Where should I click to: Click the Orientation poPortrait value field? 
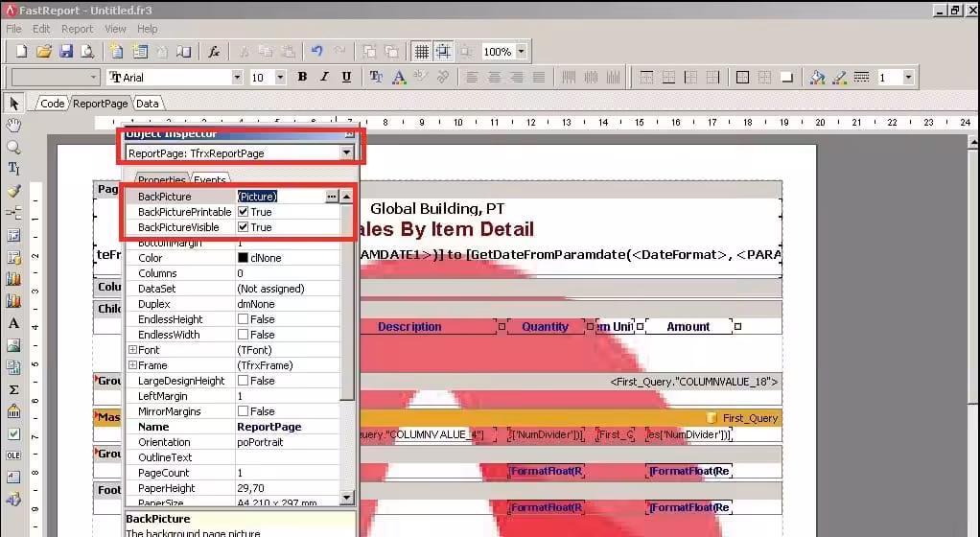288,442
